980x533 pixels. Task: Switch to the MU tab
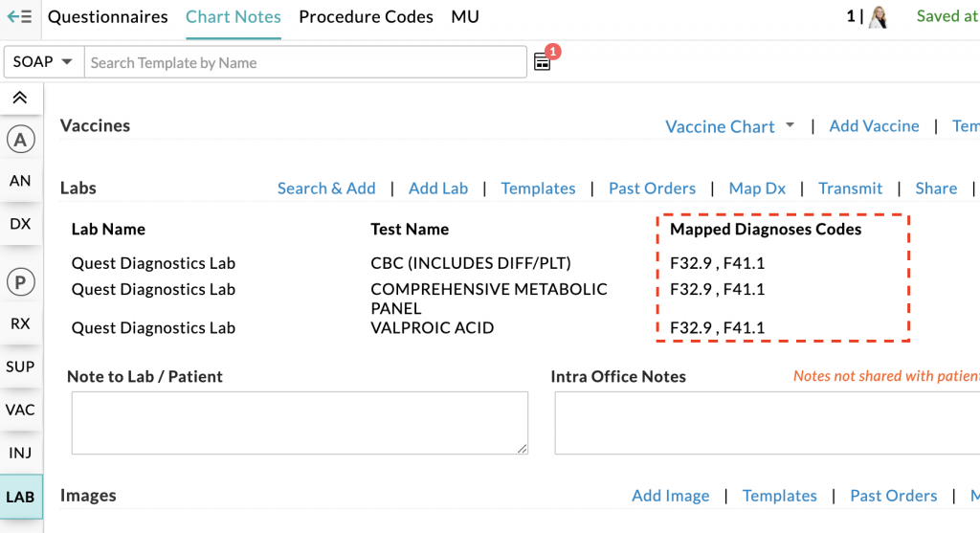point(465,17)
